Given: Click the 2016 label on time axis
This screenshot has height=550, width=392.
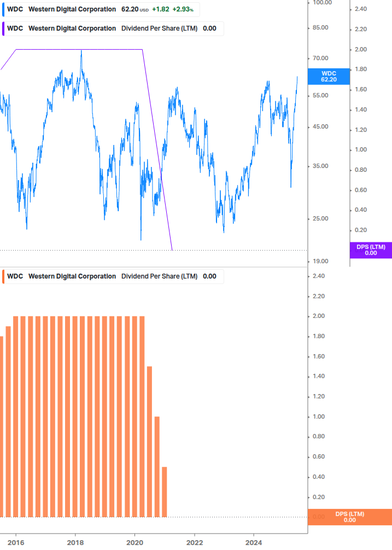Looking at the screenshot, I should [x=16, y=543].
